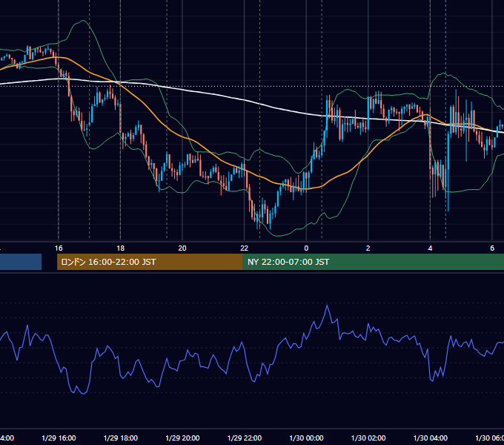This screenshot has height=445, width=504.
Task: Click the 1/29 18:00 date label
Action: pyautogui.click(x=121, y=438)
